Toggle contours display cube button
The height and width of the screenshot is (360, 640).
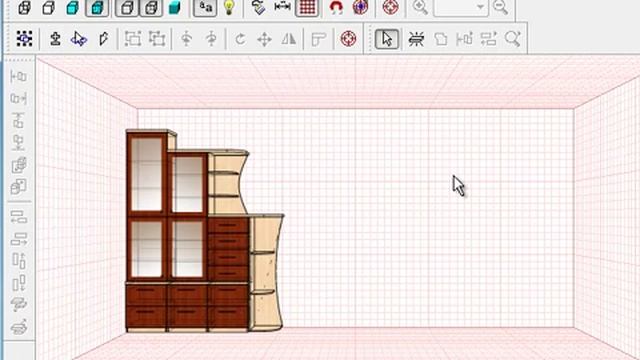tap(127, 8)
